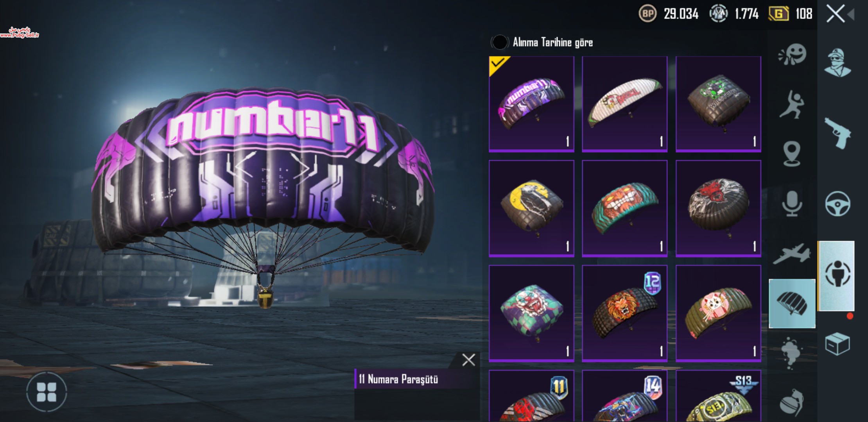
Task: Select the yellow moon parachute skin
Action: click(531, 208)
